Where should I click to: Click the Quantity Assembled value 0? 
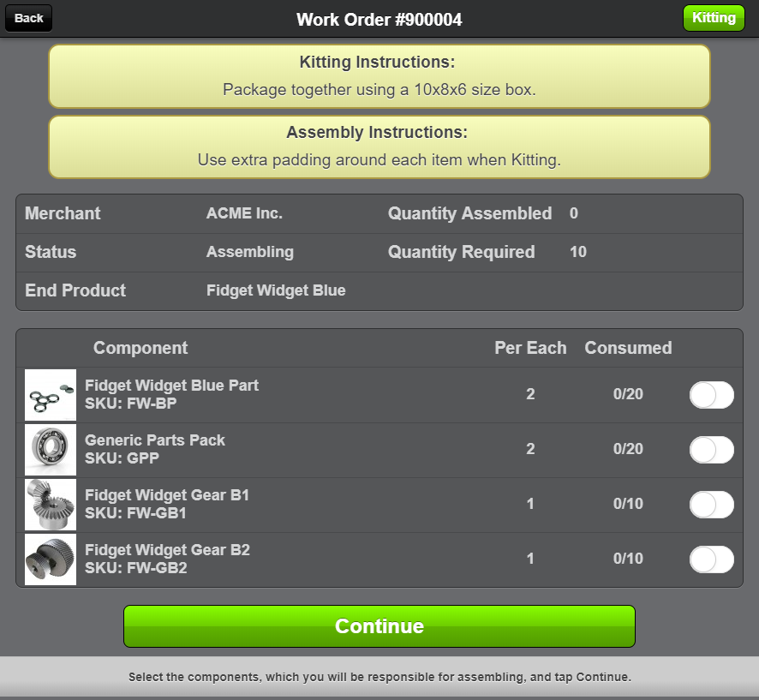coord(574,213)
